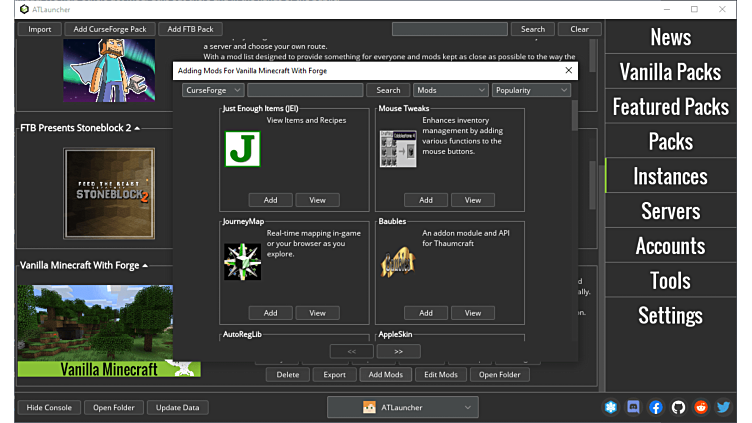Click the Import button
752x423 pixels.
point(40,29)
